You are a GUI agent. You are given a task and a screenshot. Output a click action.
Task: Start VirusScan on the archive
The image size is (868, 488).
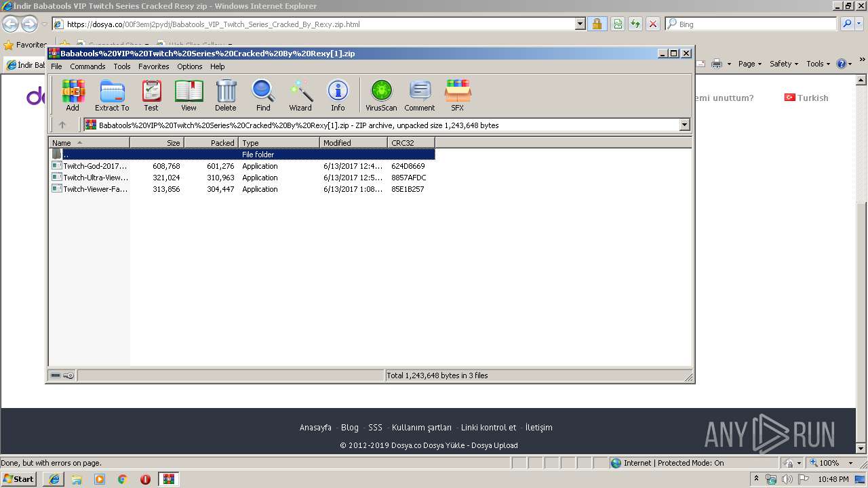pos(381,95)
